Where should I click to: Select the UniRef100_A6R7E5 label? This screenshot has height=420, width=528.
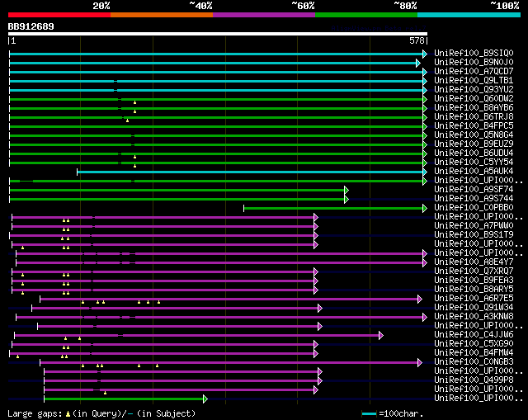pos(474,299)
